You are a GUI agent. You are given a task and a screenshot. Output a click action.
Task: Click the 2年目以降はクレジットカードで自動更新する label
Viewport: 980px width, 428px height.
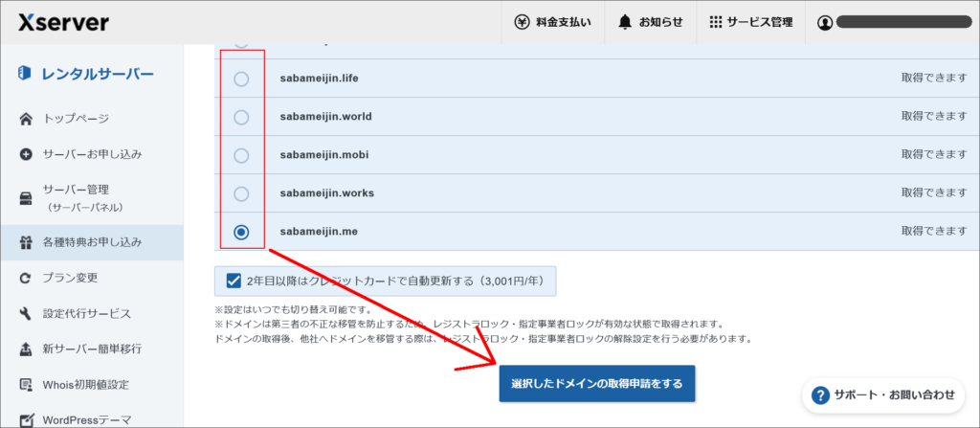point(396,281)
